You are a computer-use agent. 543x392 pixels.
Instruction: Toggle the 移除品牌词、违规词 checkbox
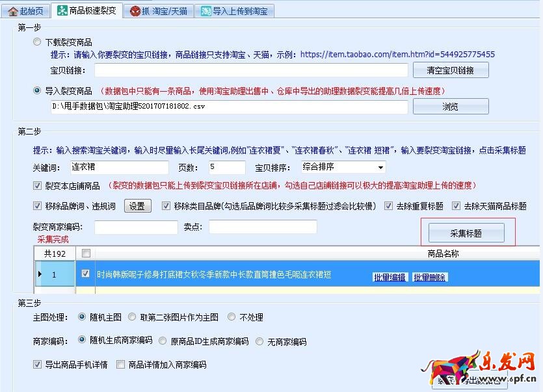(x=38, y=206)
